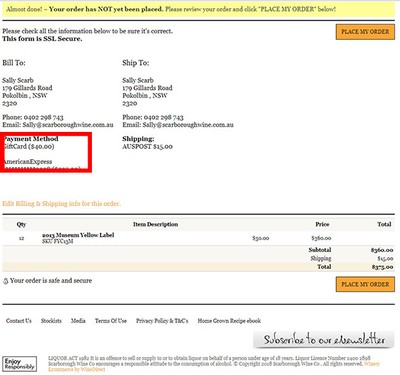
Task: Click the AUSPOST $15.00 shipping text
Action: pyautogui.click(x=147, y=147)
